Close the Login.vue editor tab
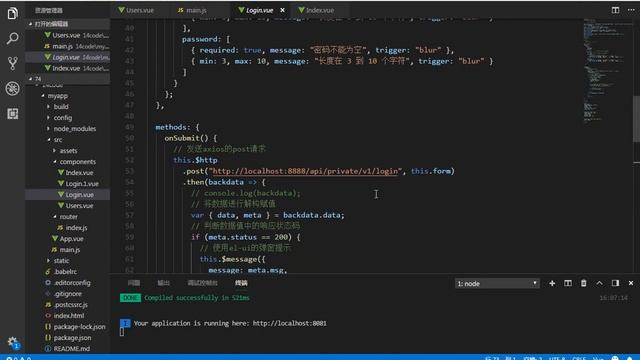Screen dimensions: 640x360 click(x=282, y=10)
